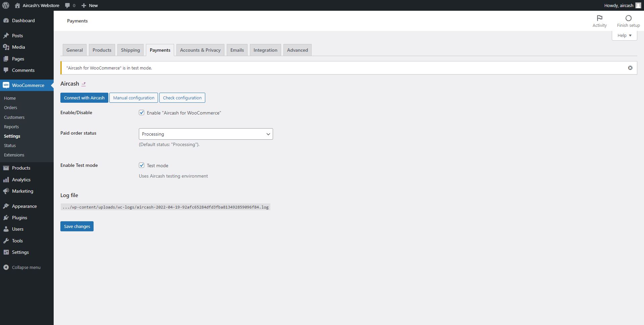
Task: Open WooCommerce Reports submenu link
Action: point(11,127)
